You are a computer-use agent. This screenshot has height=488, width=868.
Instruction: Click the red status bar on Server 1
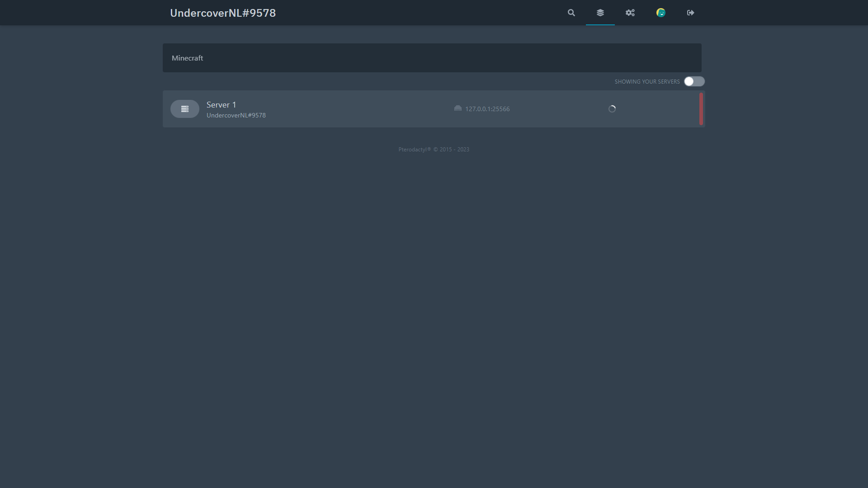tap(701, 109)
